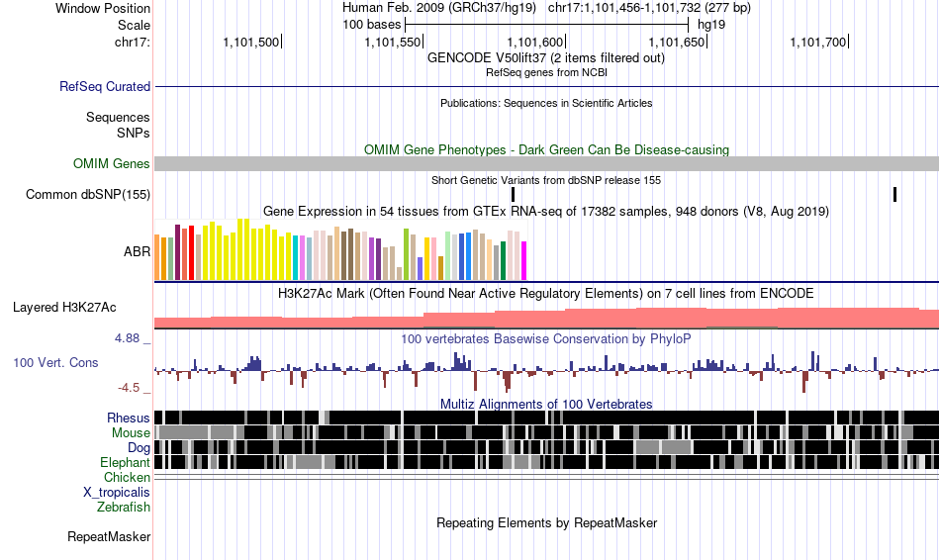Click the Scale row label
940x560 pixels.
(x=134, y=25)
